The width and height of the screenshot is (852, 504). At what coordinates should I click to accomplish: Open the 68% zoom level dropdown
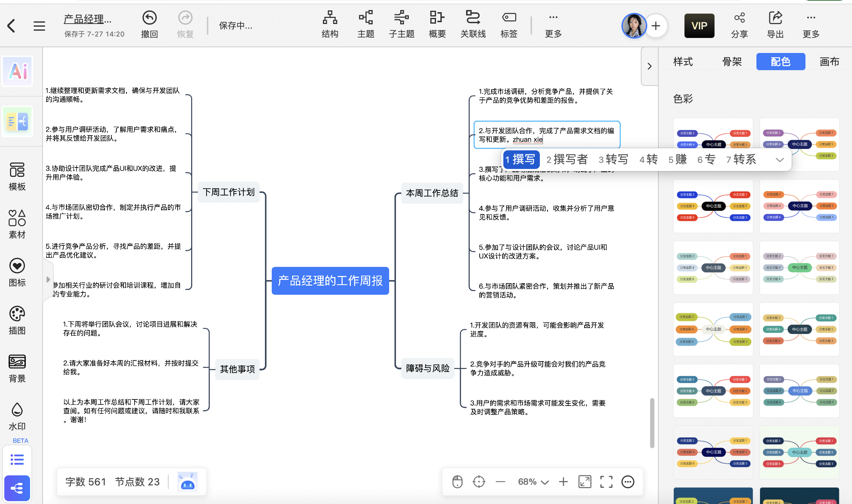(x=533, y=482)
